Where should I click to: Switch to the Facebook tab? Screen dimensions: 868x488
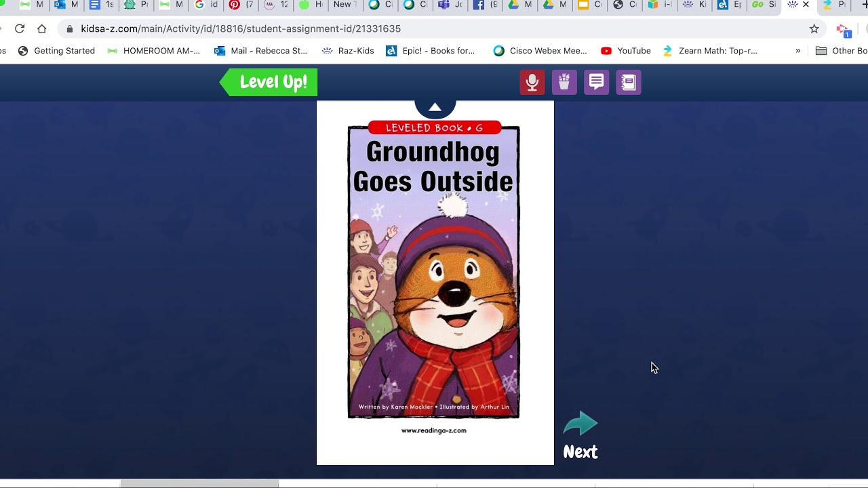pyautogui.click(x=486, y=5)
